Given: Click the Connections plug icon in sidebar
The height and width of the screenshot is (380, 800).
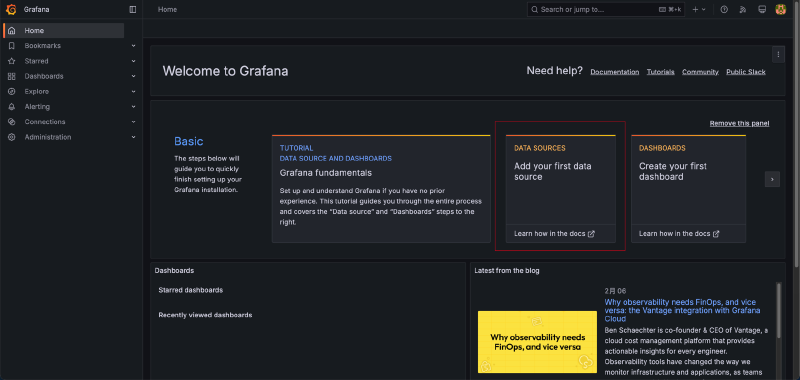Looking at the screenshot, I should click(12, 122).
